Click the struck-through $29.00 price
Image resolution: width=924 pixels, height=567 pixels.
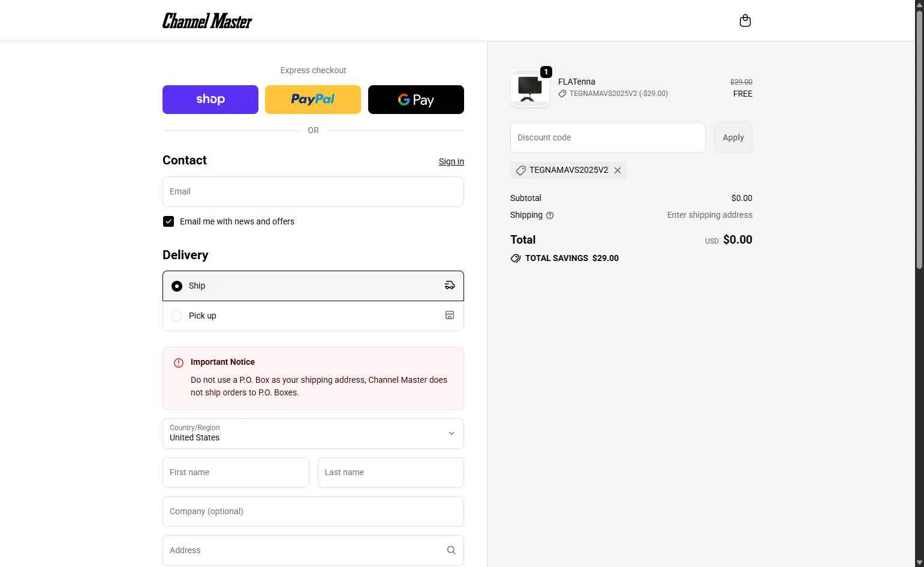pos(741,82)
